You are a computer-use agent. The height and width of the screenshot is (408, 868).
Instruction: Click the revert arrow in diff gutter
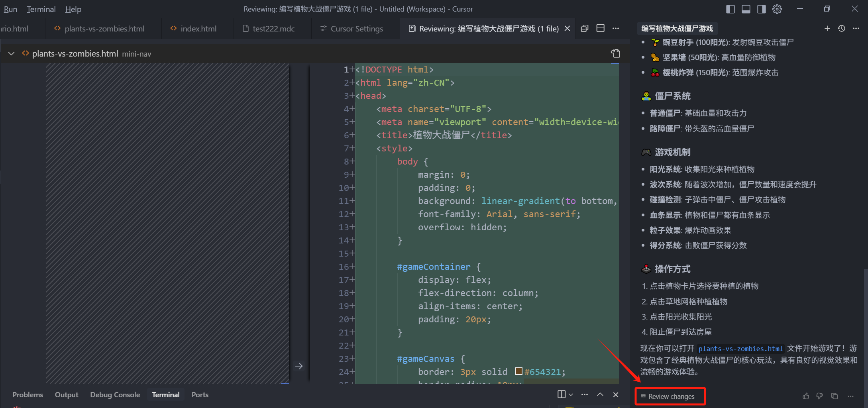pos(299,366)
